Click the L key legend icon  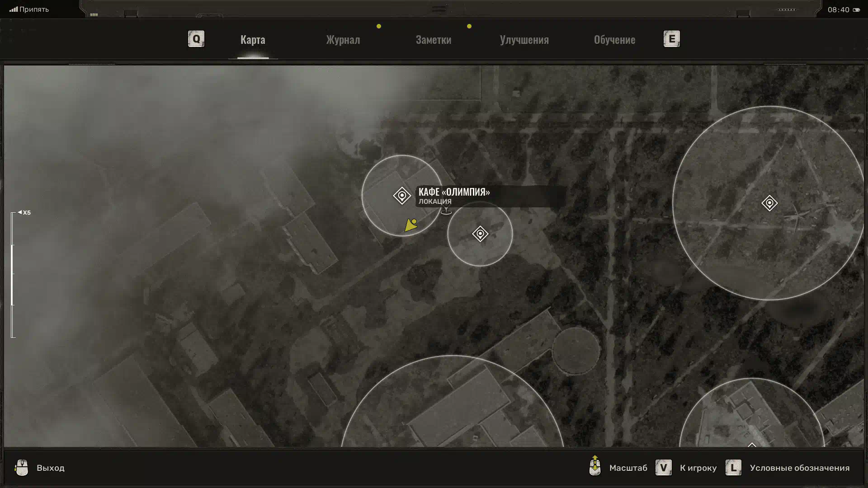point(733,468)
